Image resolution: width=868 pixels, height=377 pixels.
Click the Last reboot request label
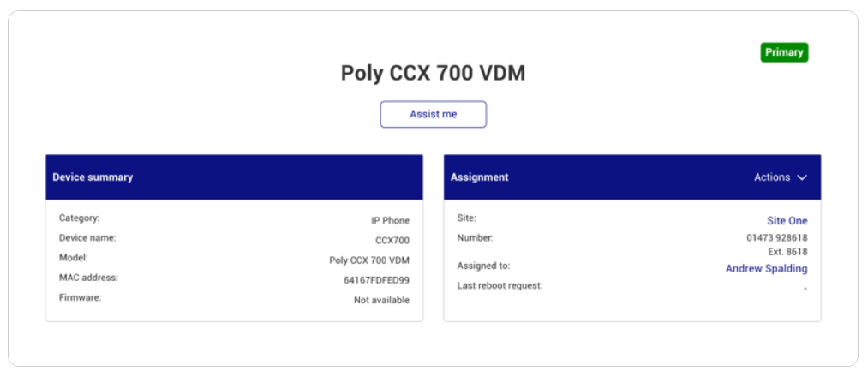[x=500, y=285]
